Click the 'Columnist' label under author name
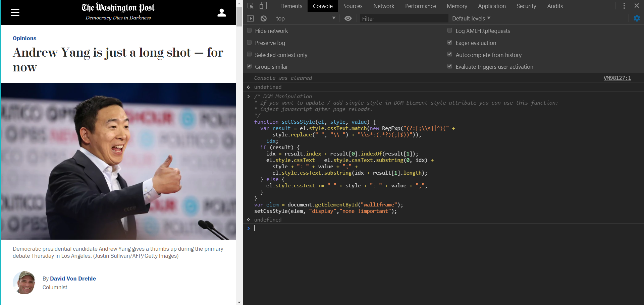Image resolution: width=644 pixels, height=305 pixels. (x=55, y=287)
